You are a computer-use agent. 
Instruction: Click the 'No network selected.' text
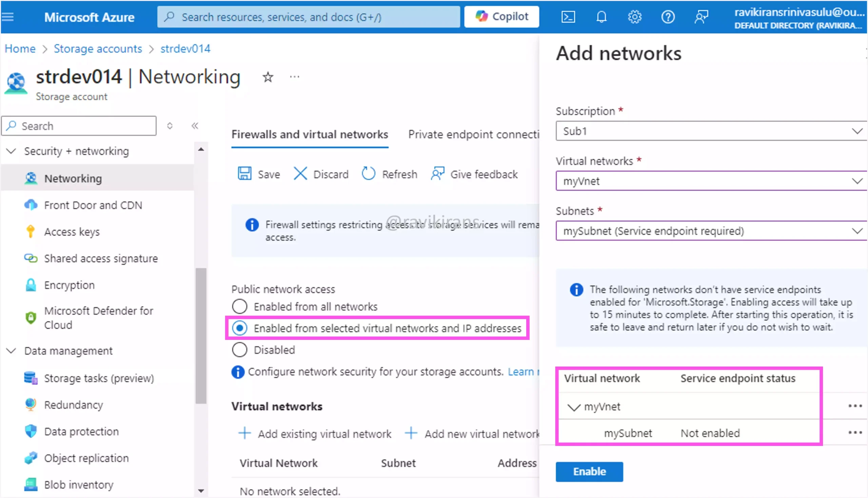tap(290, 491)
